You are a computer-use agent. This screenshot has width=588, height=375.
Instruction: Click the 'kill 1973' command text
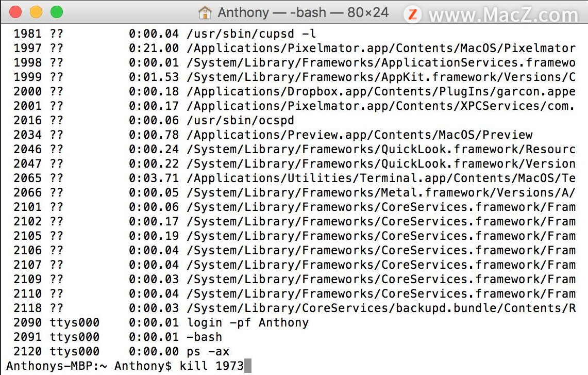tap(212, 366)
